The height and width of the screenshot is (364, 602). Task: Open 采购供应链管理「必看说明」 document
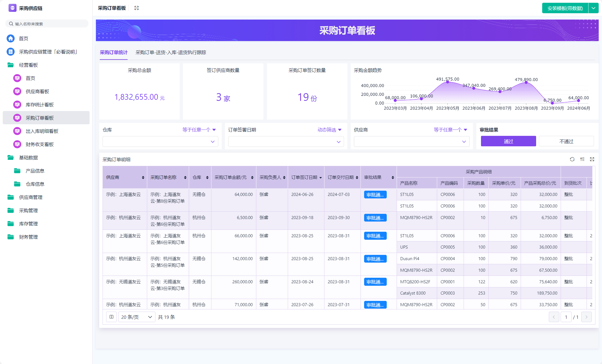pyautogui.click(x=48, y=52)
